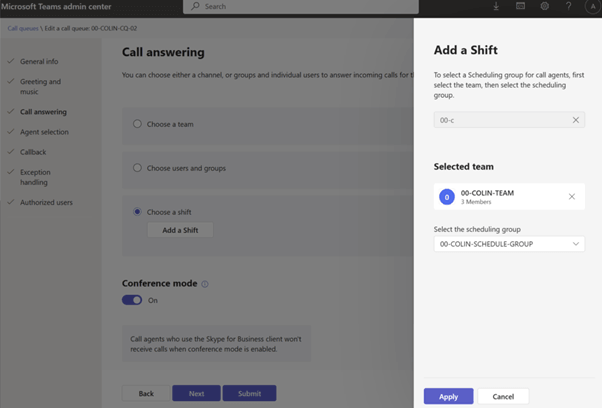Clear the team search field text

(576, 120)
